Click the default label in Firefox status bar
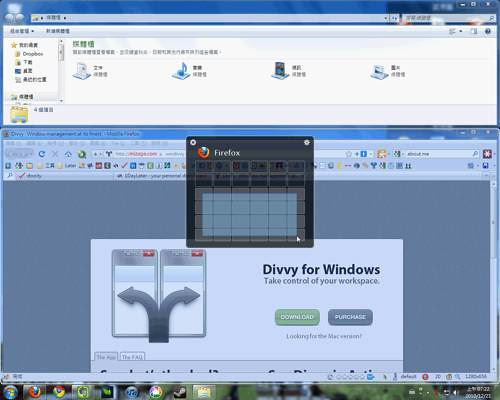 click(408, 377)
